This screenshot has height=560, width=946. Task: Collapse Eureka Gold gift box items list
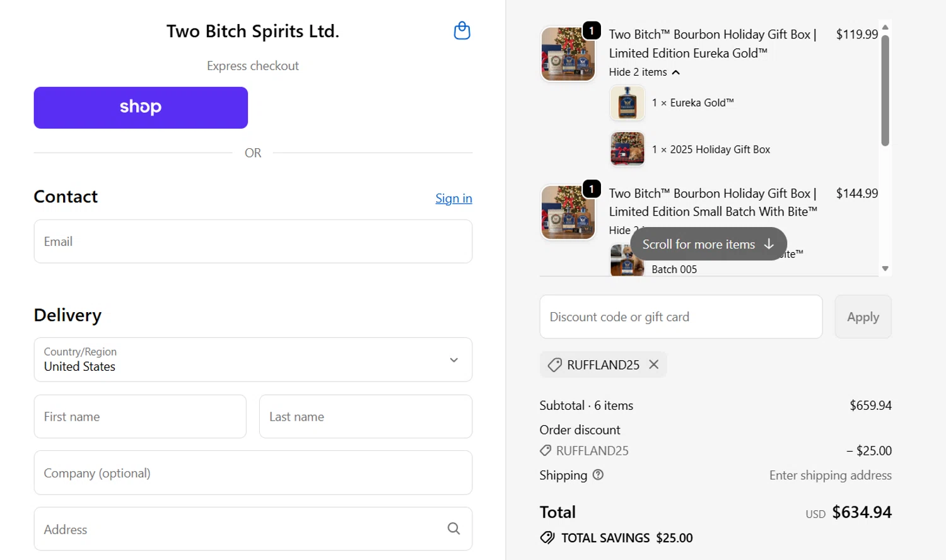coord(645,73)
